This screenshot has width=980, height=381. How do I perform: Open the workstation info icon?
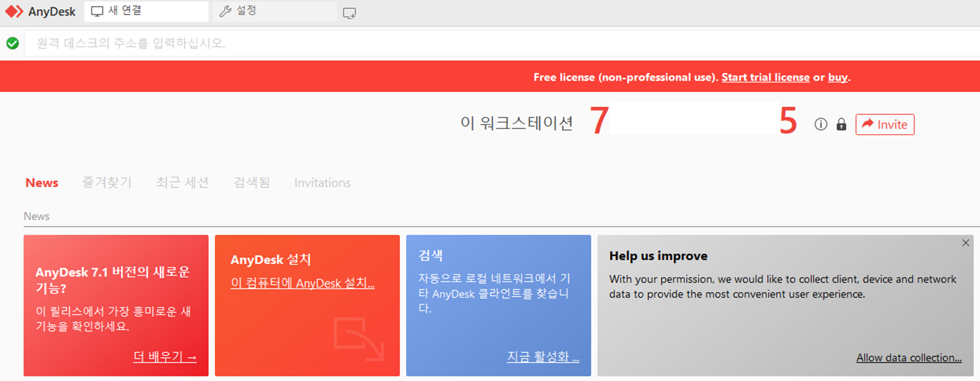point(821,124)
